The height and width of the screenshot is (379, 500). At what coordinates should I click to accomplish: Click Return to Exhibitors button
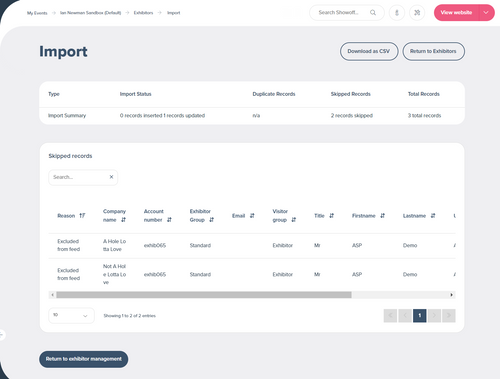tap(433, 51)
